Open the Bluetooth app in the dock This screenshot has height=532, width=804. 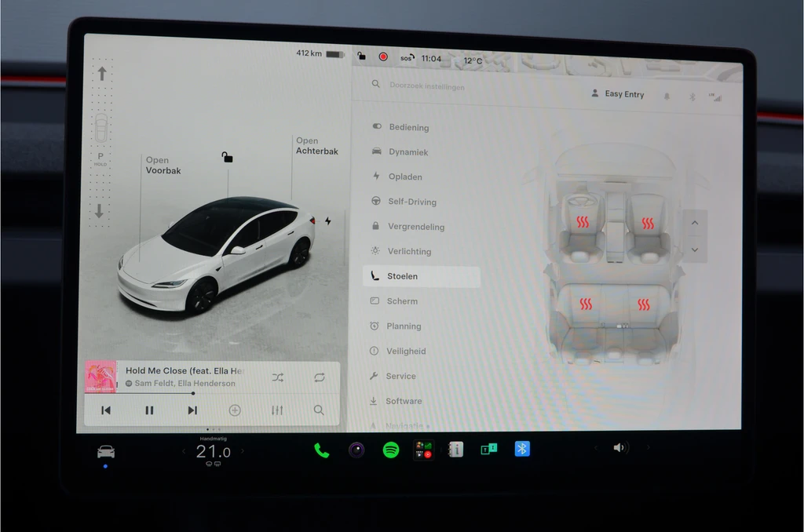522,449
